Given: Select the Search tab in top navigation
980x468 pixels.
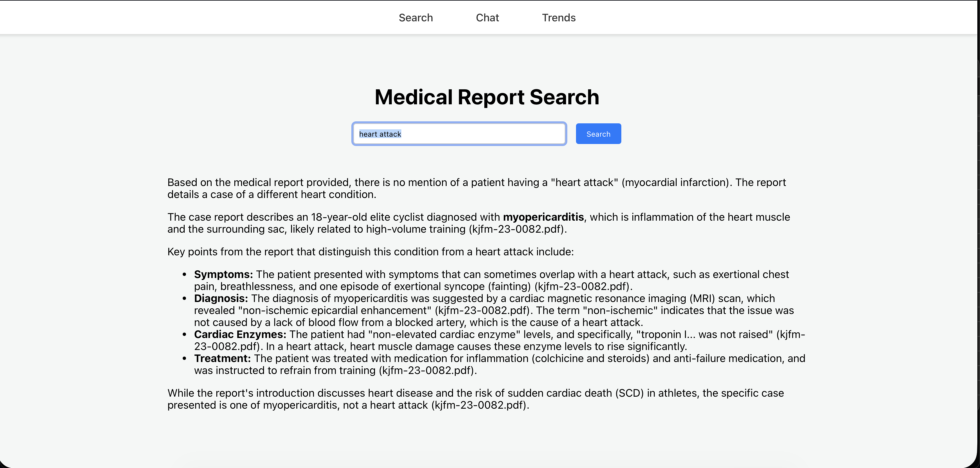Looking at the screenshot, I should pyautogui.click(x=415, y=18).
